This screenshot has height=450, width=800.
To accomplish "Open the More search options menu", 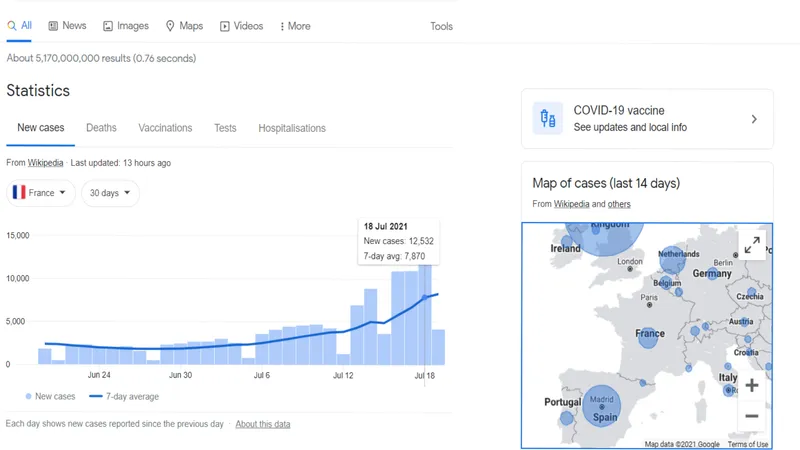I will pyautogui.click(x=295, y=26).
